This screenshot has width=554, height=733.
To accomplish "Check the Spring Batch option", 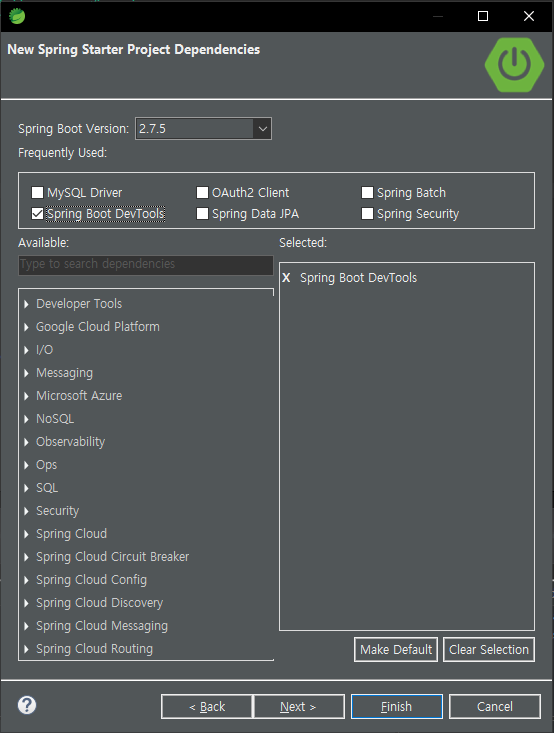I will click(367, 193).
